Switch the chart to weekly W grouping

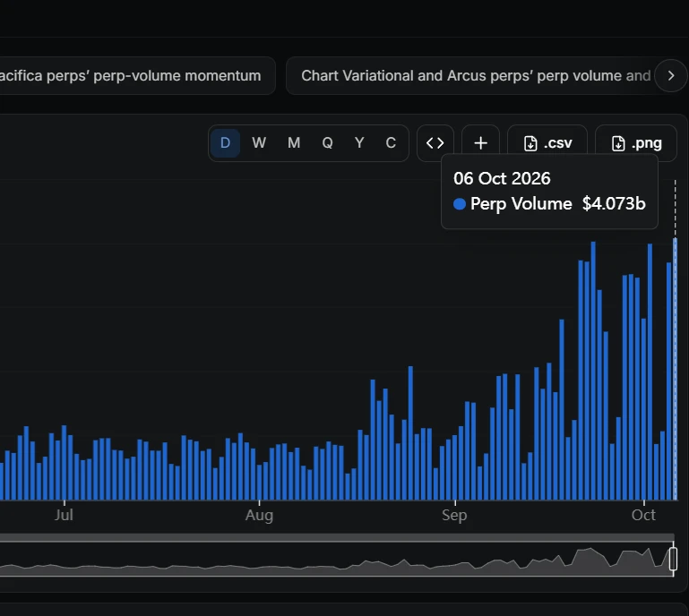point(259,143)
